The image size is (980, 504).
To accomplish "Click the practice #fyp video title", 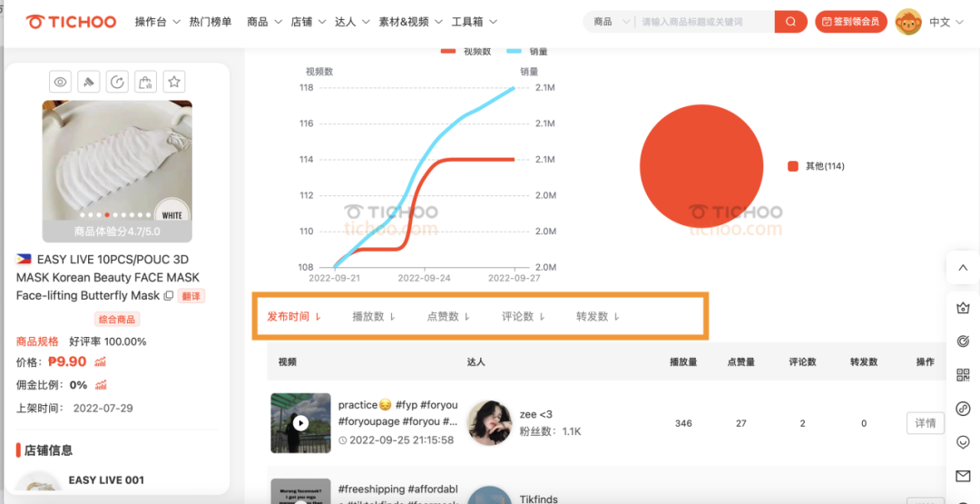I will (x=398, y=413).
